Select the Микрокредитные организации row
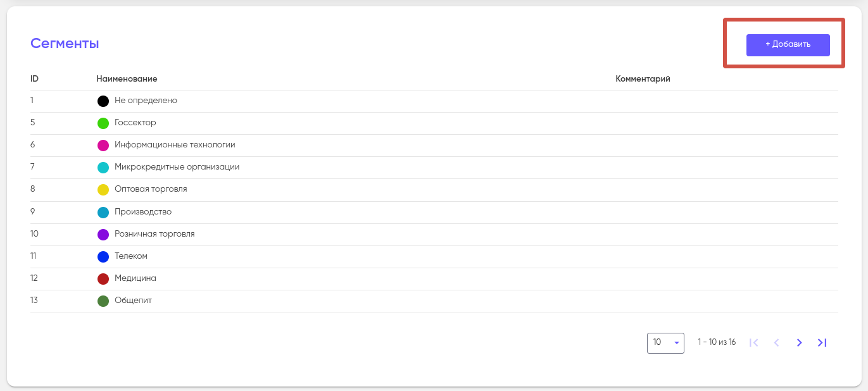868x391 pixels. click(x=177, y=167)
